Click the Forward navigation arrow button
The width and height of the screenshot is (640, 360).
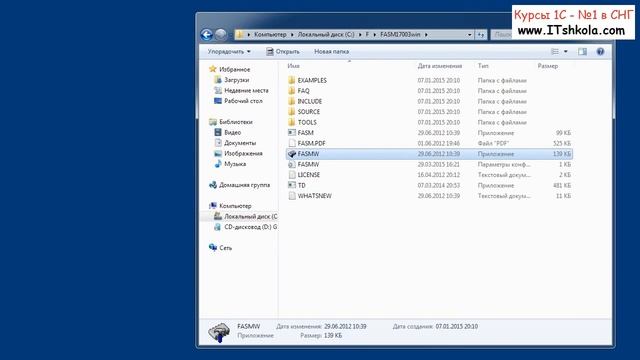point(221,35)
